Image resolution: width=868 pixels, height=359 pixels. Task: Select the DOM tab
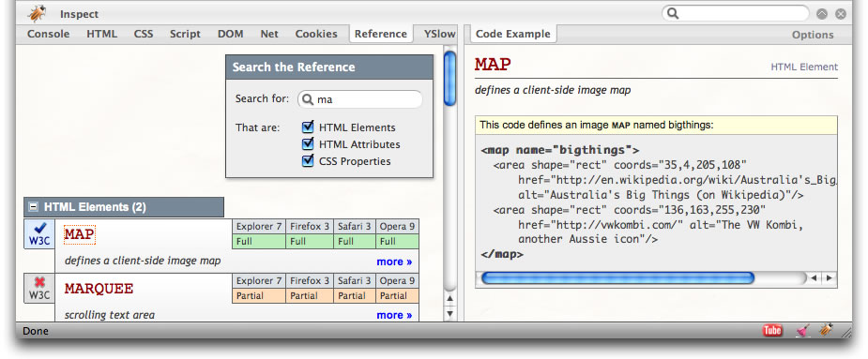(x=230, y=34)
